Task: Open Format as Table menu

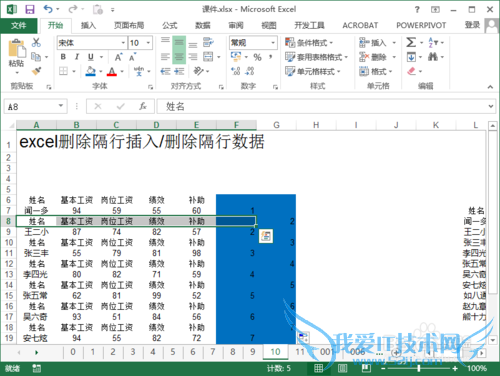Action: click(x=316, y=57)
